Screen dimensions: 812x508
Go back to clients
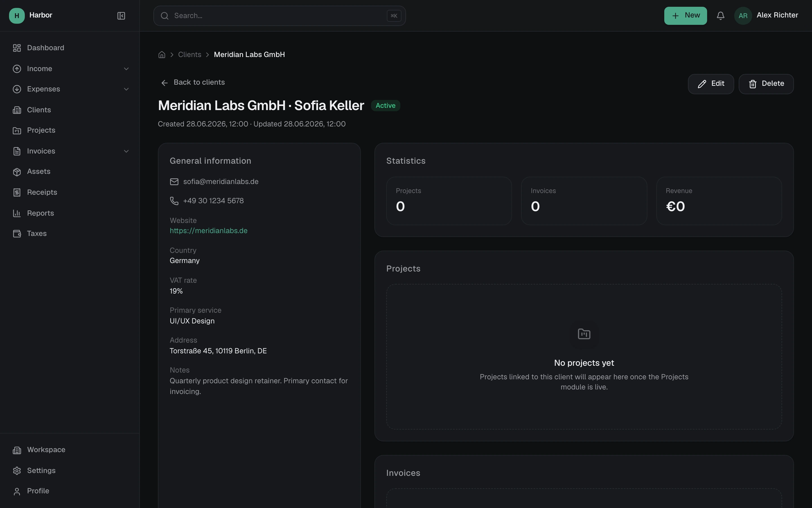click(x=193, y=83)
